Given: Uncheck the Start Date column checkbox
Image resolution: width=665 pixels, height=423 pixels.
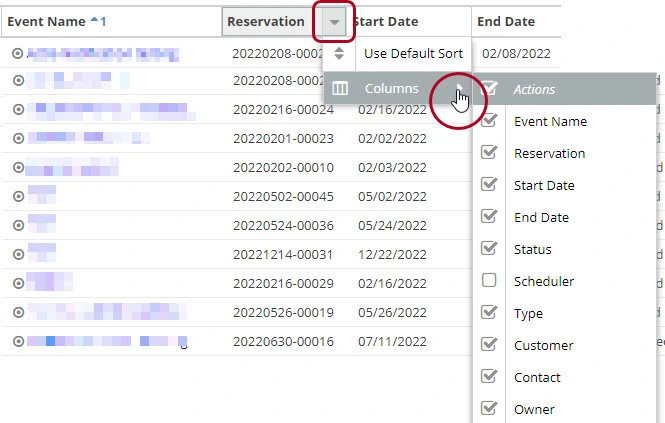Looking at the screenshot, I should (489, 184).
